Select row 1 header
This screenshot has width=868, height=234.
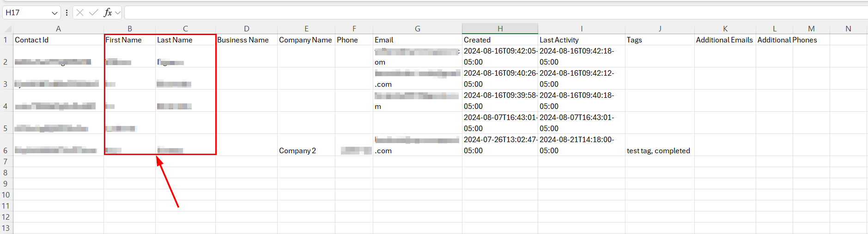[x=6, y=40]
